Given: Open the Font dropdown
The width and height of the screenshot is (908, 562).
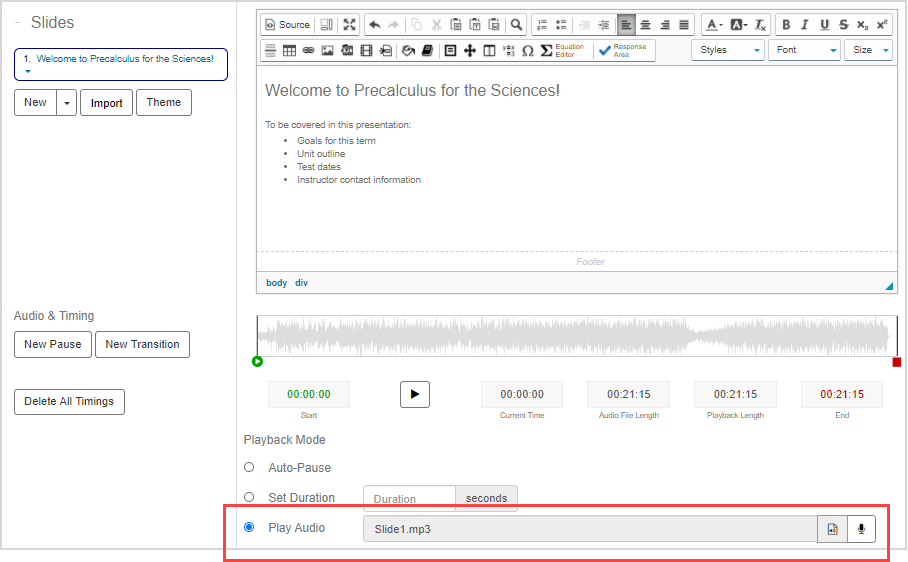Looking at the screenshot, I should (x=805, y=50).
